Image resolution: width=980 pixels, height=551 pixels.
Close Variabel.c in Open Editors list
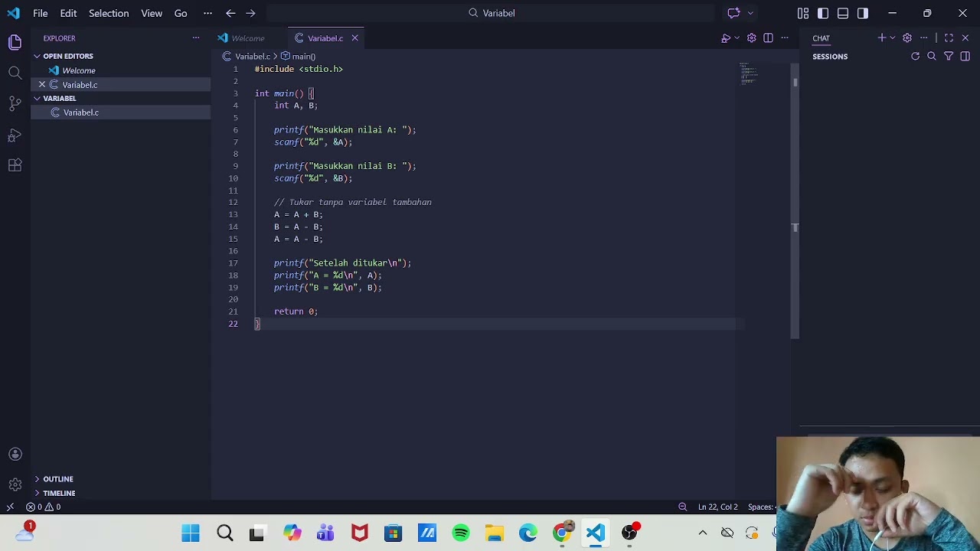coord(42,85)
